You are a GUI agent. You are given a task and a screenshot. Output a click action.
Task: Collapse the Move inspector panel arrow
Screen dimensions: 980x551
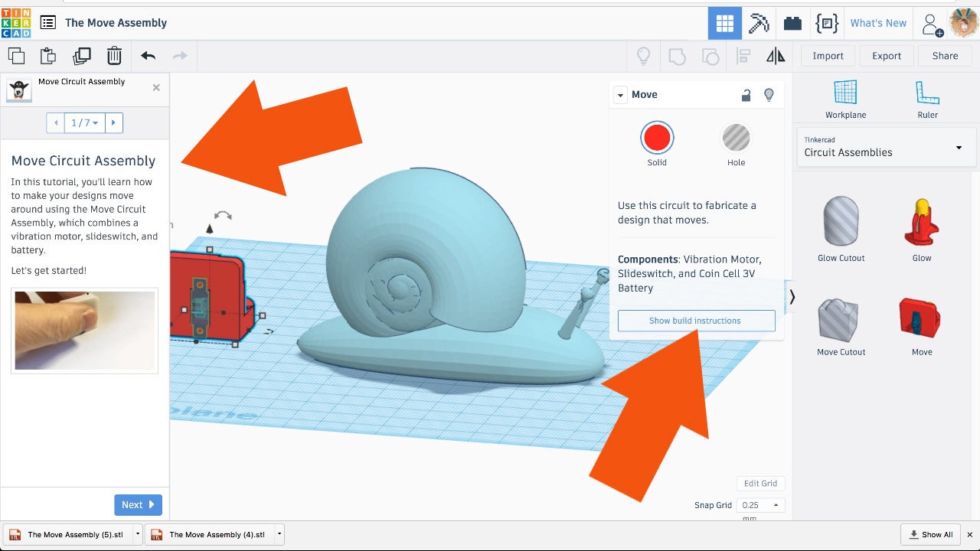click(x=621, y=95)
